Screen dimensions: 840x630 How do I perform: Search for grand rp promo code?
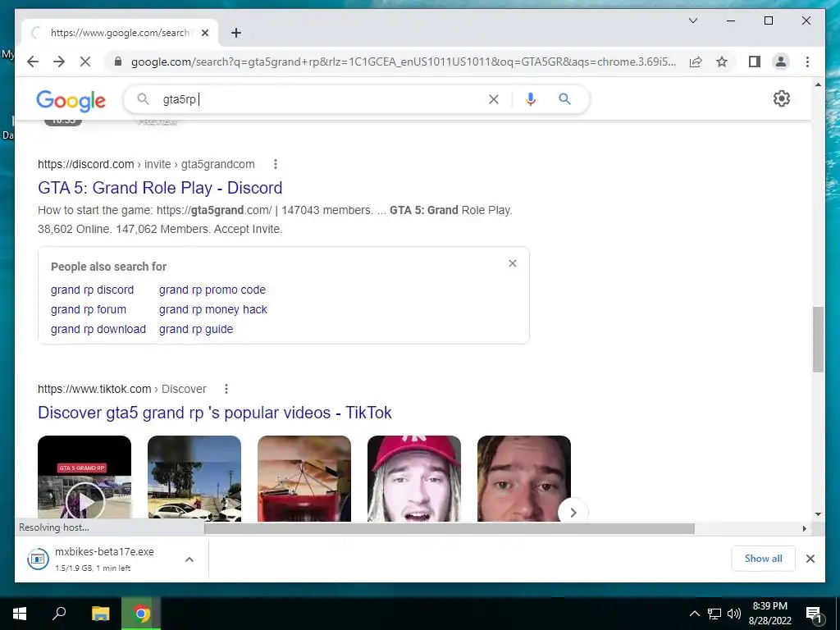click(212, 290)
